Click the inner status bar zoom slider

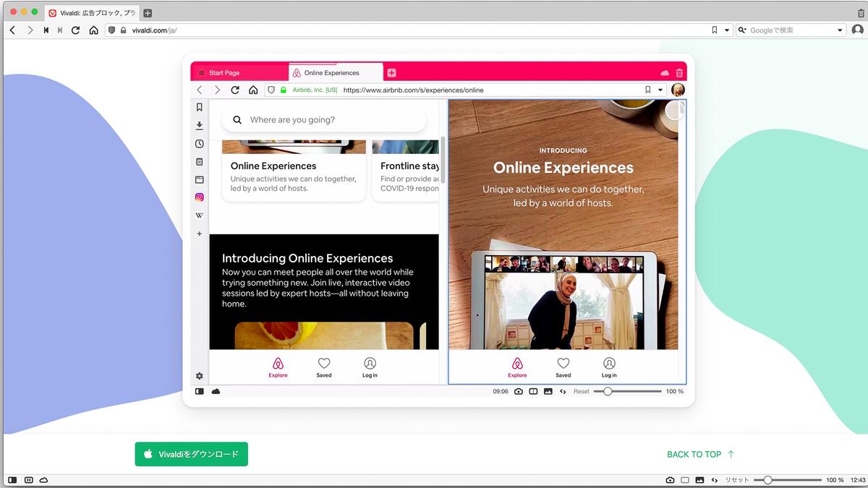(627, 391)
